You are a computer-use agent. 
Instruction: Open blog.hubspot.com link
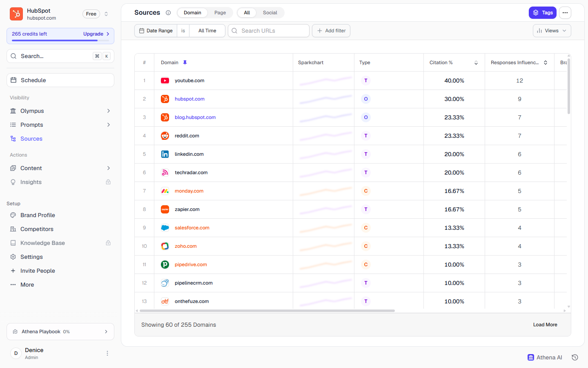[195, 117]
